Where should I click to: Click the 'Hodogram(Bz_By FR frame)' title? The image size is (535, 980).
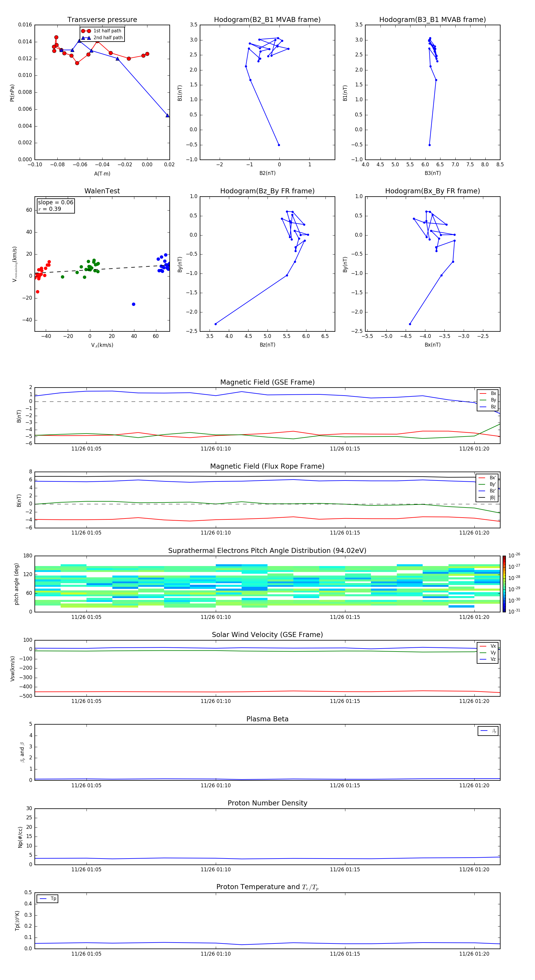coord(267,191)
